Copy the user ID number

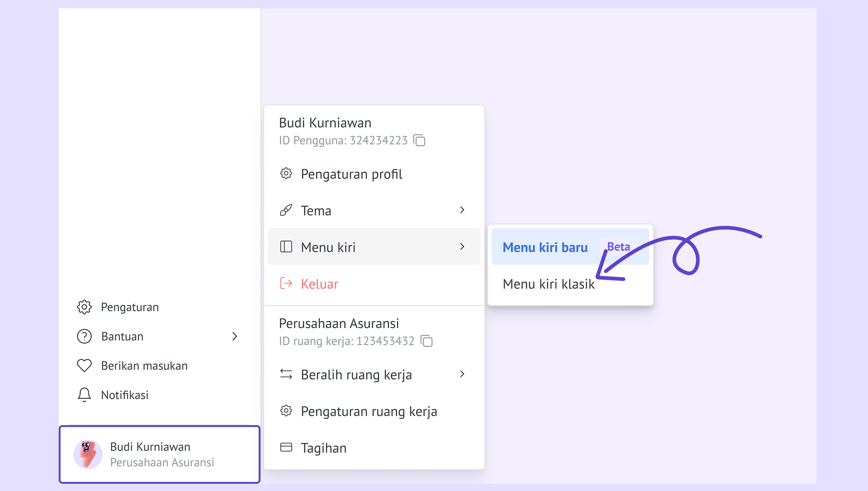tap(419, 140)
